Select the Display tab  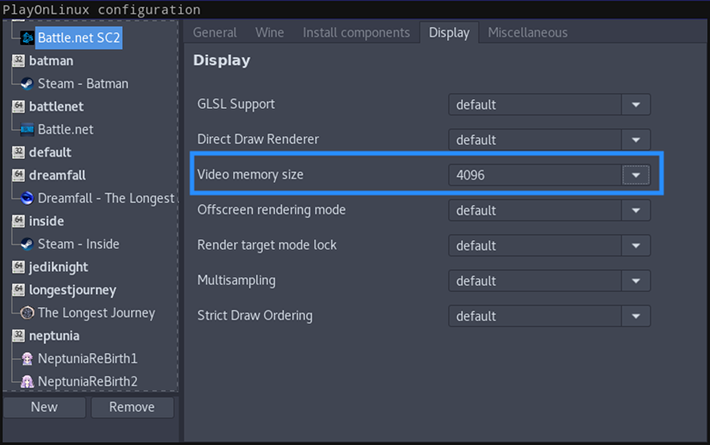pos(449,33)
